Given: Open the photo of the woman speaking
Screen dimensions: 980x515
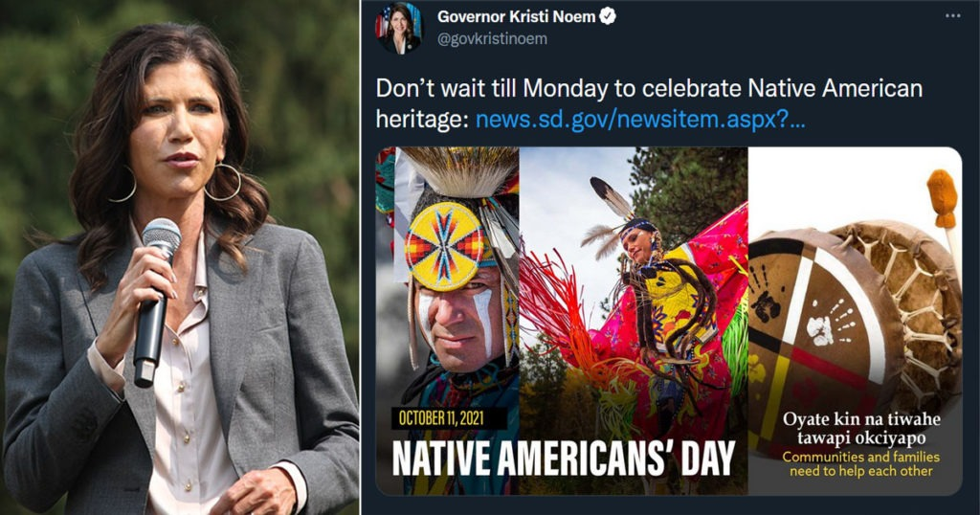Looking at the screenshot, I should (180, 257).
